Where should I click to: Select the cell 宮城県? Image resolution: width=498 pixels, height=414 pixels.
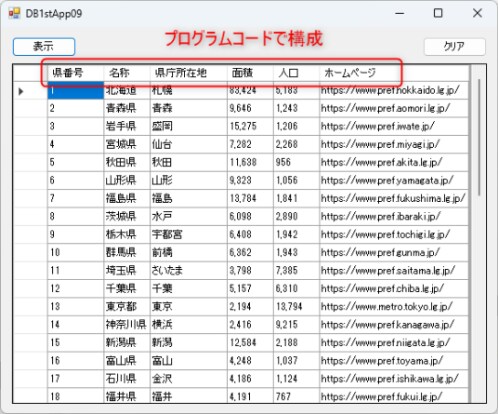127,144
